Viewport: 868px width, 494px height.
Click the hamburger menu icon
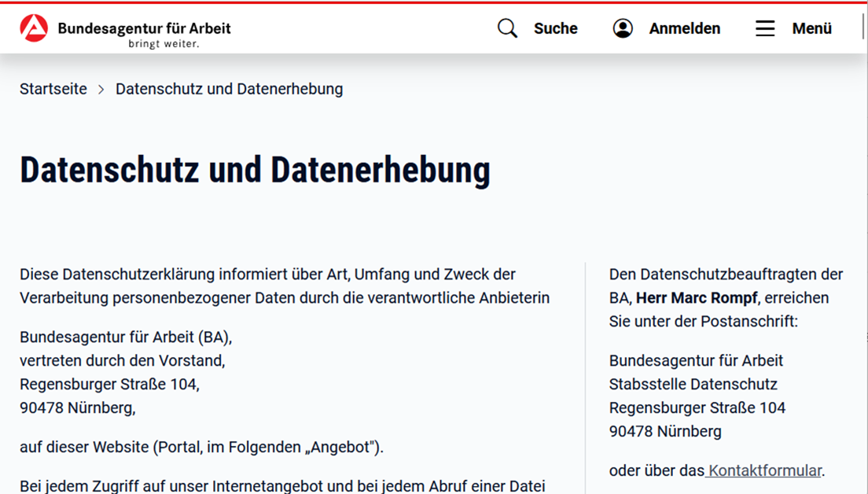pos(765,28)
